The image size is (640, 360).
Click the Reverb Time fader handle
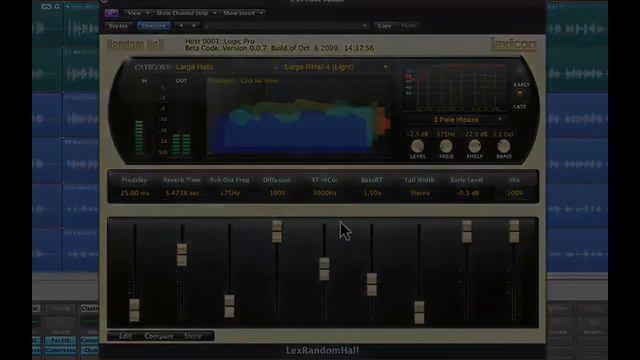[182, 255]
